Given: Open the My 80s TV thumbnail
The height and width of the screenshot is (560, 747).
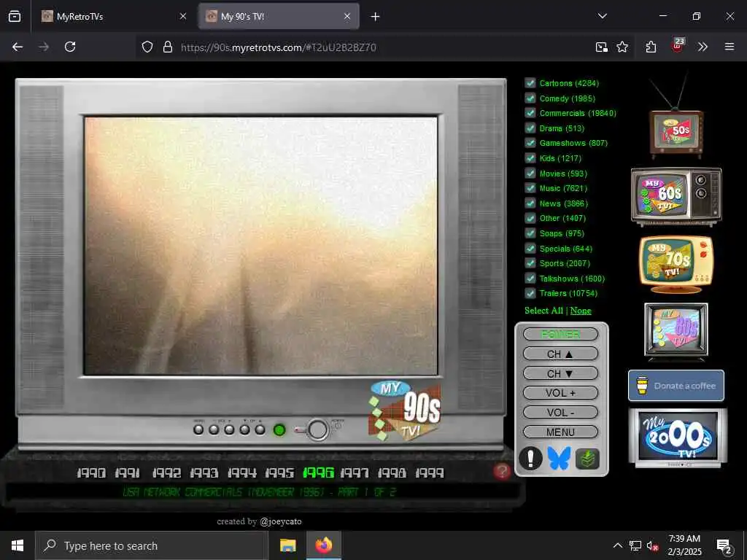Looking at the screenshot, I should (x=676, y=330).
